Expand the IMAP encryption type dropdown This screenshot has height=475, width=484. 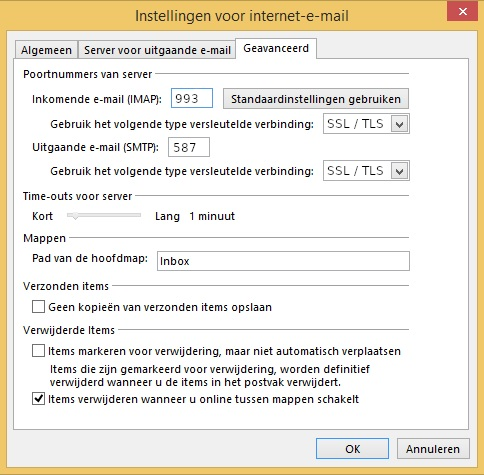(x=366, y=124)
